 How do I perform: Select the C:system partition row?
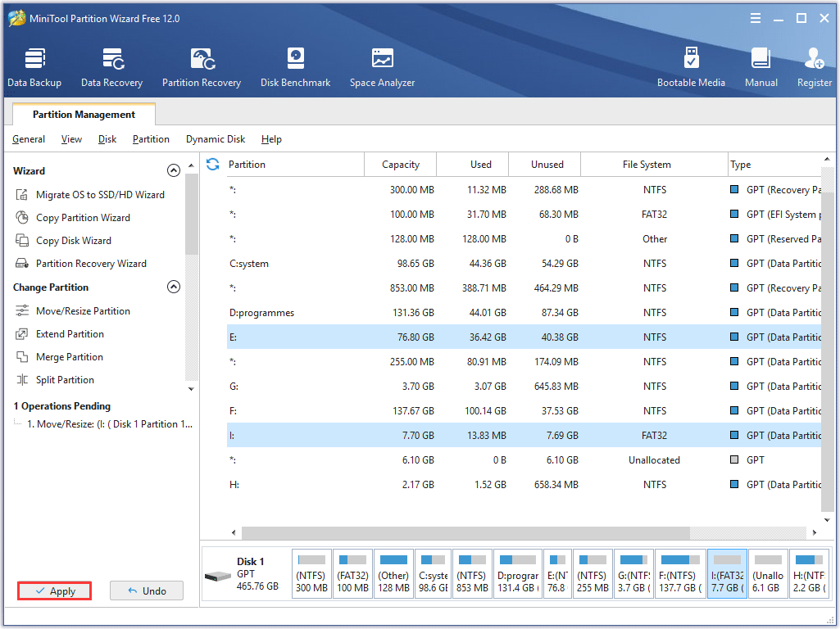524,264
